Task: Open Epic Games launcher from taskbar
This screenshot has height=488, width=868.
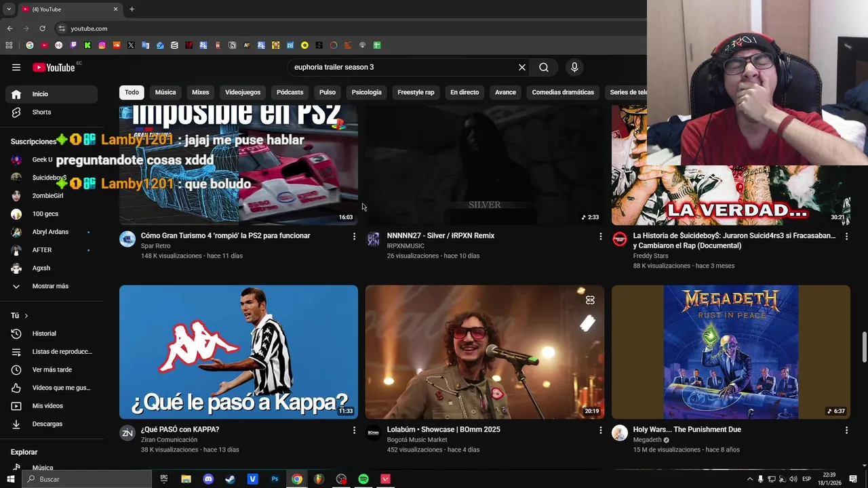Action: click(x=164, y=479)
